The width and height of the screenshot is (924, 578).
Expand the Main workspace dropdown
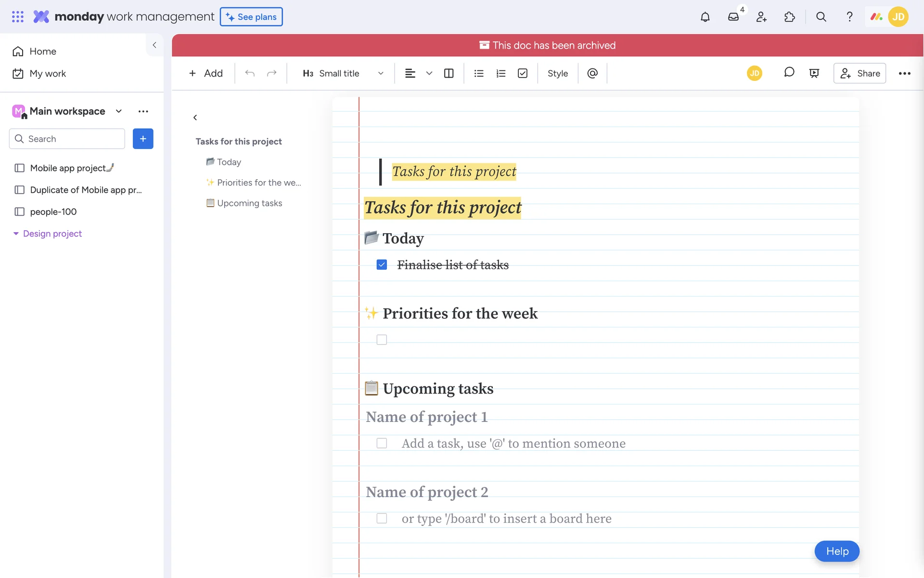(118, 111)
